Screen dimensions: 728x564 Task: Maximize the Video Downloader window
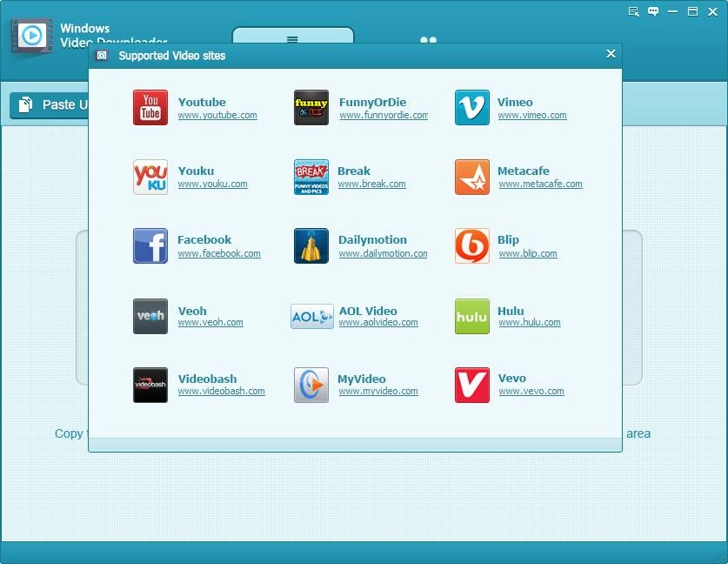click(x=692, y=11)
